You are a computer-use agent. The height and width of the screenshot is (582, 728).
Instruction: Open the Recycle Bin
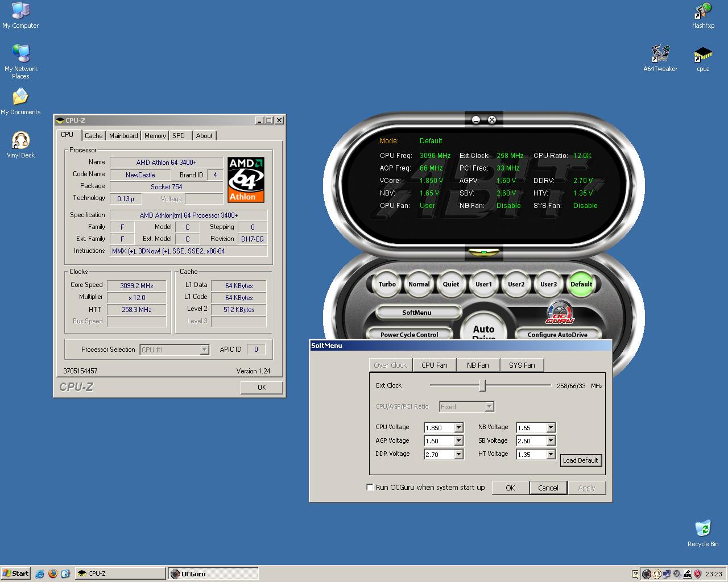(x=703, y=533)
